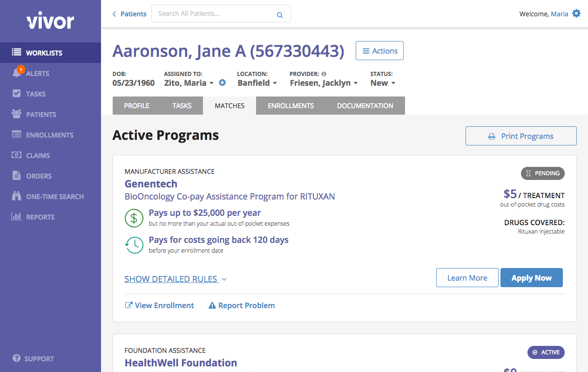Click the DOB value 05/23/1960

pyautogui.click(x=134, y=83)
